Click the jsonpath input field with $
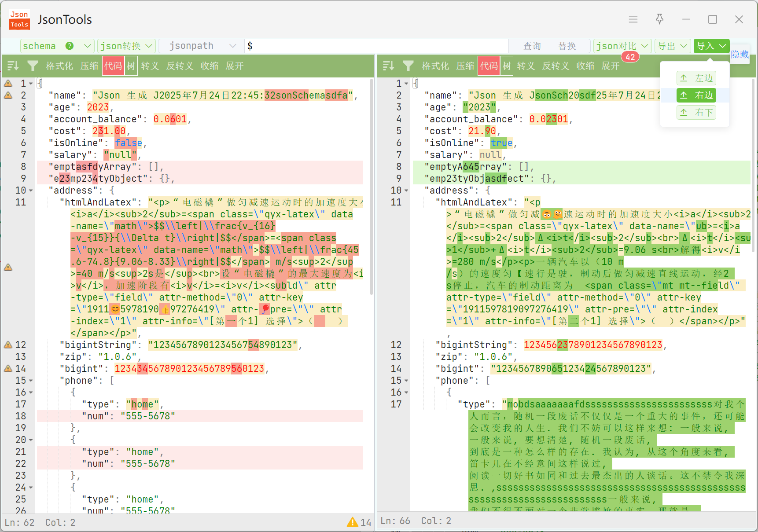 tap(376, 46)
